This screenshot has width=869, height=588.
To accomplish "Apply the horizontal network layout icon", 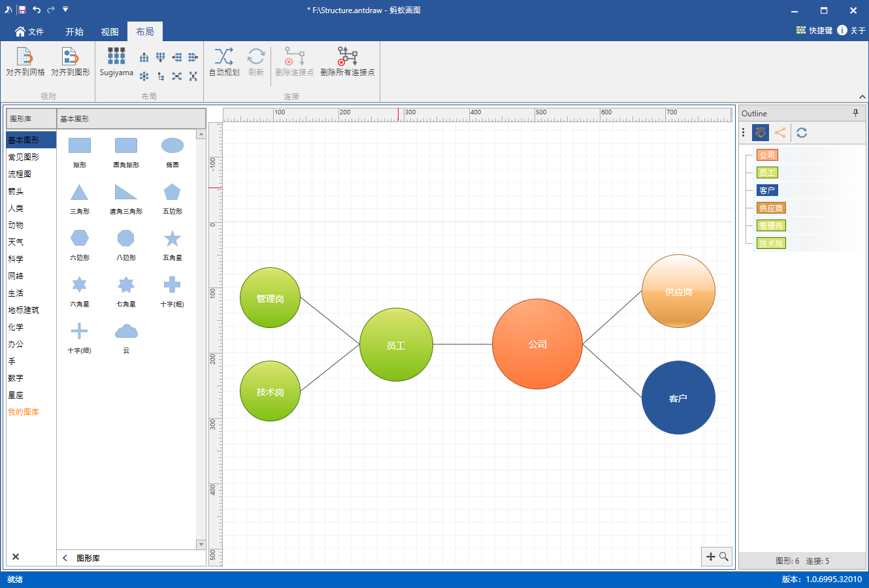I will point(177,76).
